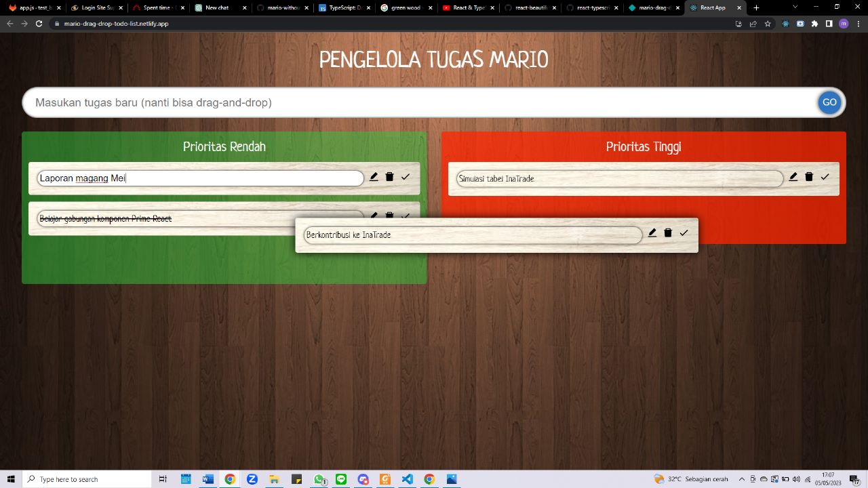Open WhatsApp from the taskbar
The image size is (868, 488).
319,479
